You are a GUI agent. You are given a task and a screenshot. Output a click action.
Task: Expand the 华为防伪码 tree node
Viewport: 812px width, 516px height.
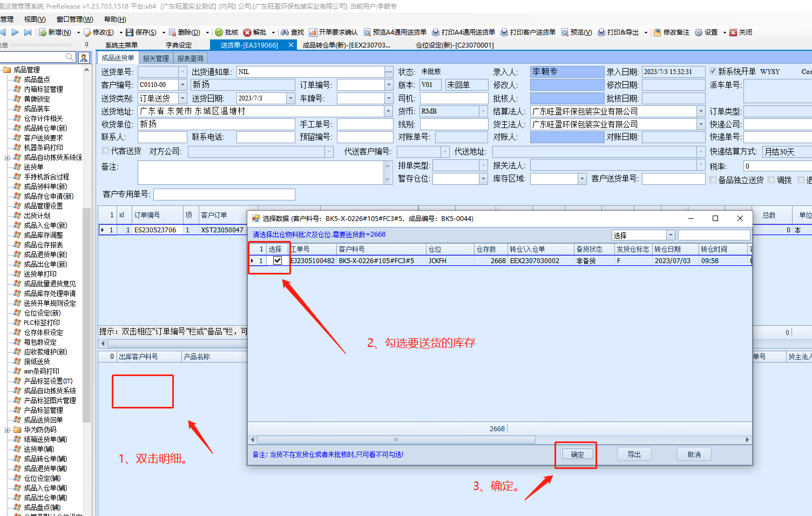coord(7,430)
